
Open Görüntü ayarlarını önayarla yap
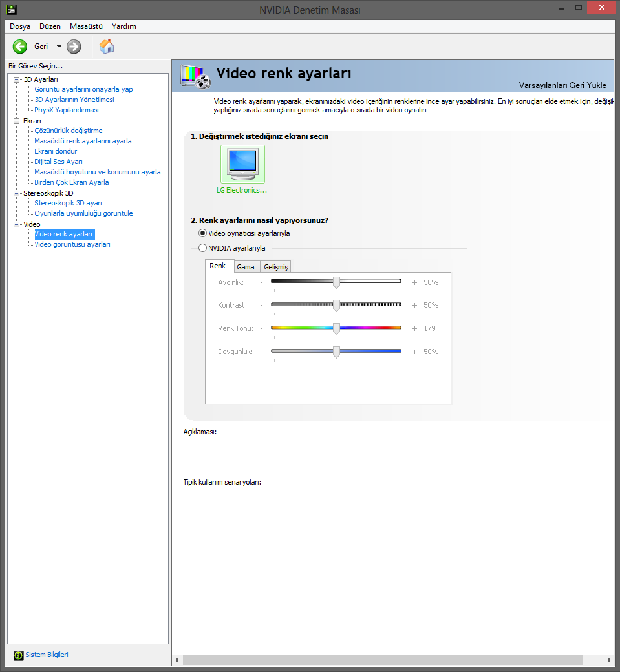(x=83, y=89)
